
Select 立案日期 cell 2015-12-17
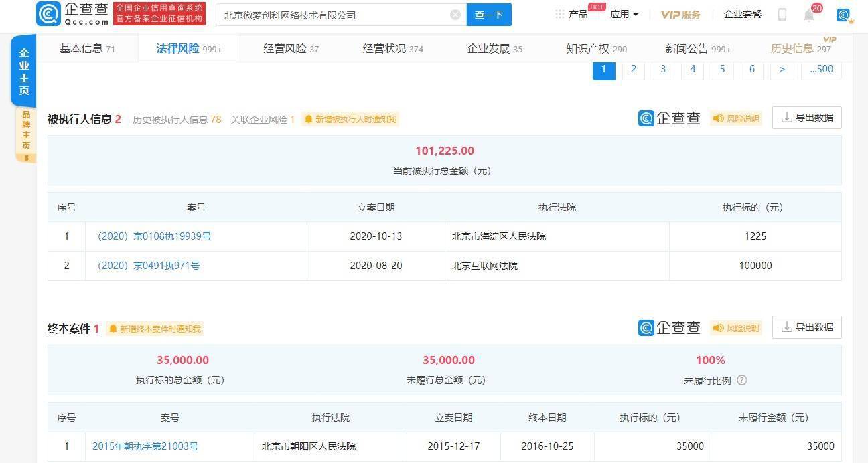[453, 446]
